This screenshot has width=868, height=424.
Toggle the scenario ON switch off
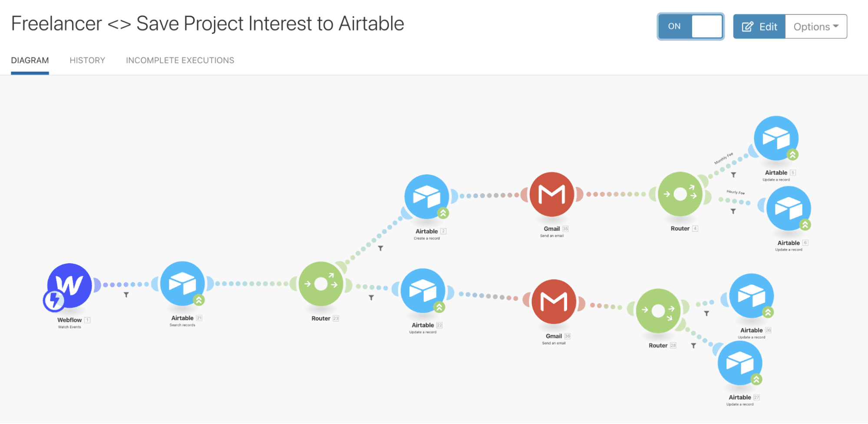click(x=690, y=26)
